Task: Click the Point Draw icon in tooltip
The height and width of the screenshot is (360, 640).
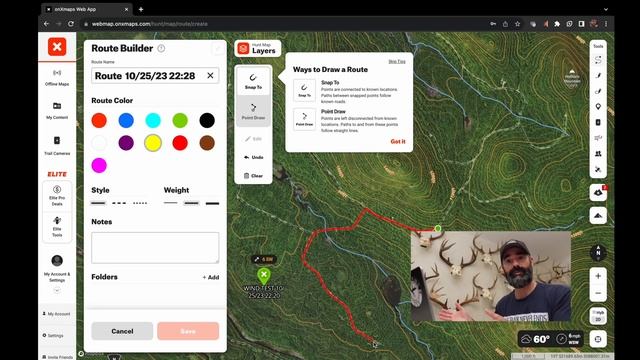Action: point(304,119)
